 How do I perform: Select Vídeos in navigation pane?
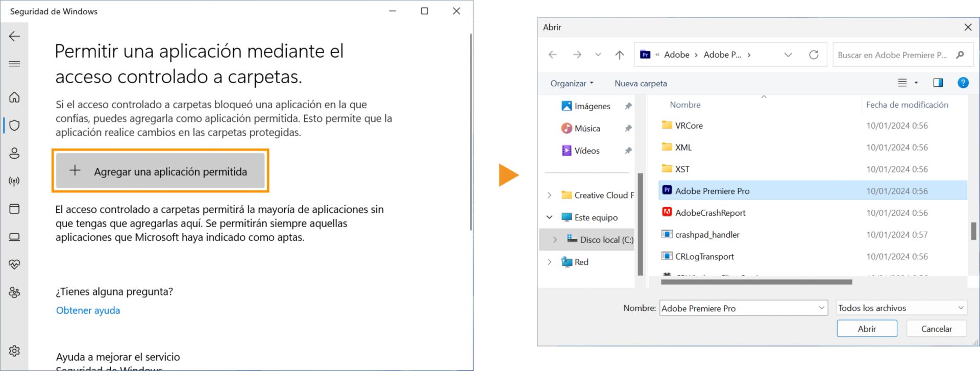(x=587, y=151)
